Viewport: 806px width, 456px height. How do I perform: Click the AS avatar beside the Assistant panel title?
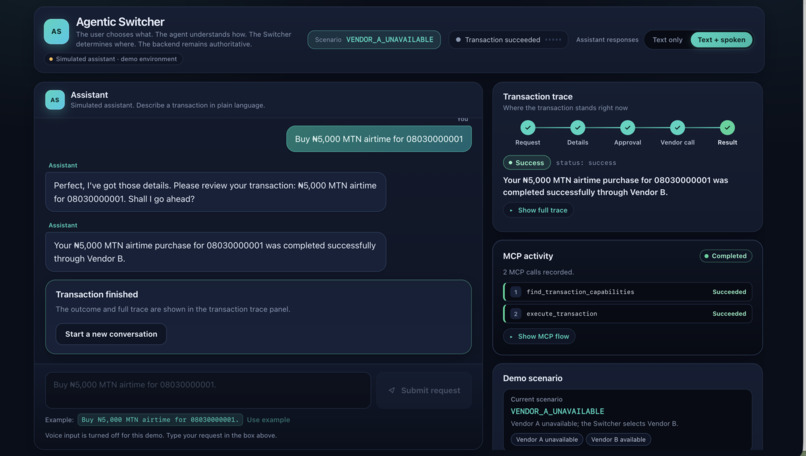pos(55,100)
